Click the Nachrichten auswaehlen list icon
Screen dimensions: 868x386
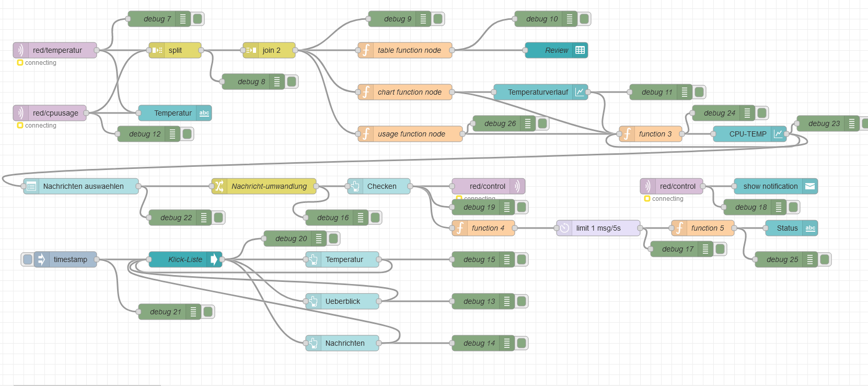pos(31,186)
